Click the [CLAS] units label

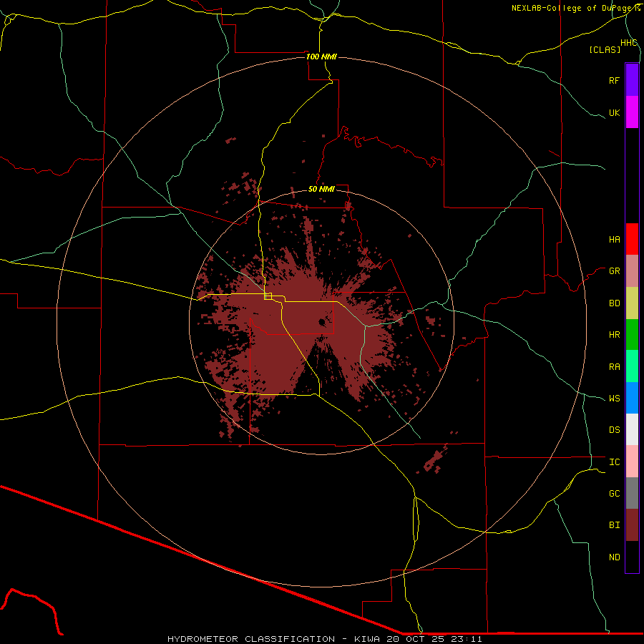pyautogui.click(x=605, y=50)
